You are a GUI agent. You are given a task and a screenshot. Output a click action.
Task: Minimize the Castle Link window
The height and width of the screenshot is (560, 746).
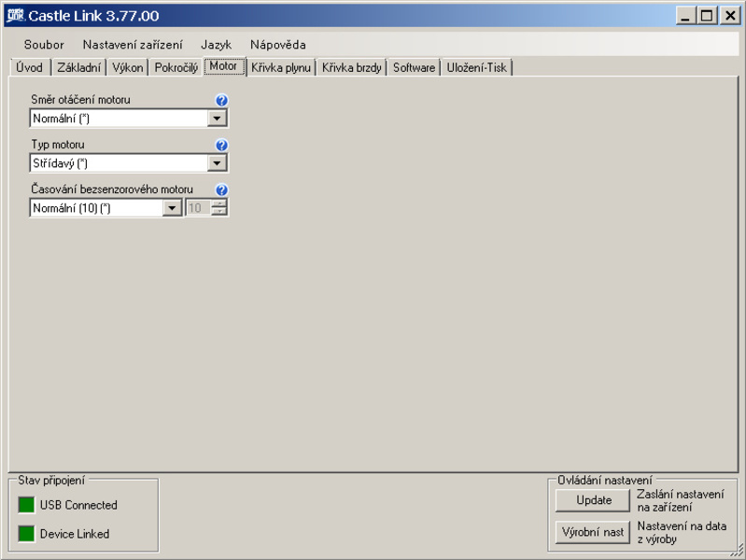point(685,16)
